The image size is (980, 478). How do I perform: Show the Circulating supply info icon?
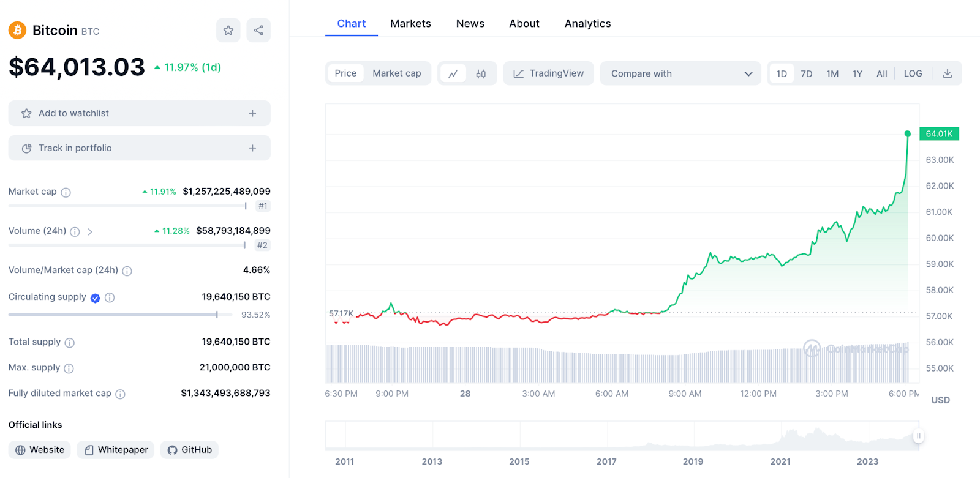tap(110, 297)
